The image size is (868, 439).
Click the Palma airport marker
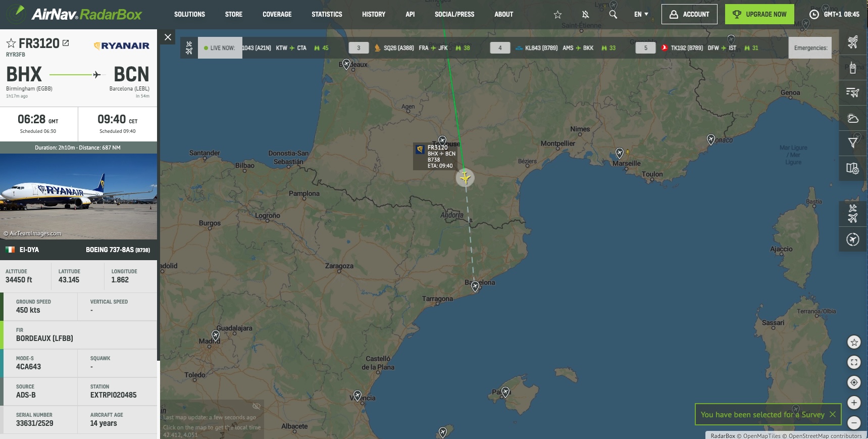coord(505,392)
